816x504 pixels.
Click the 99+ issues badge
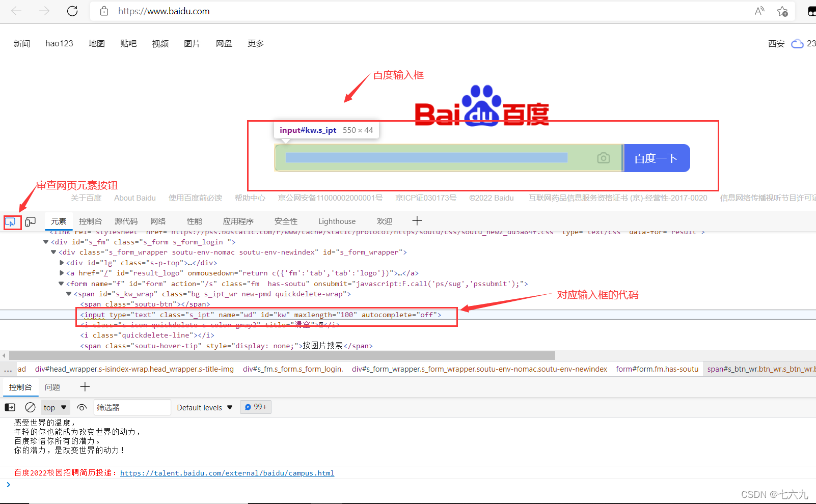256,407
